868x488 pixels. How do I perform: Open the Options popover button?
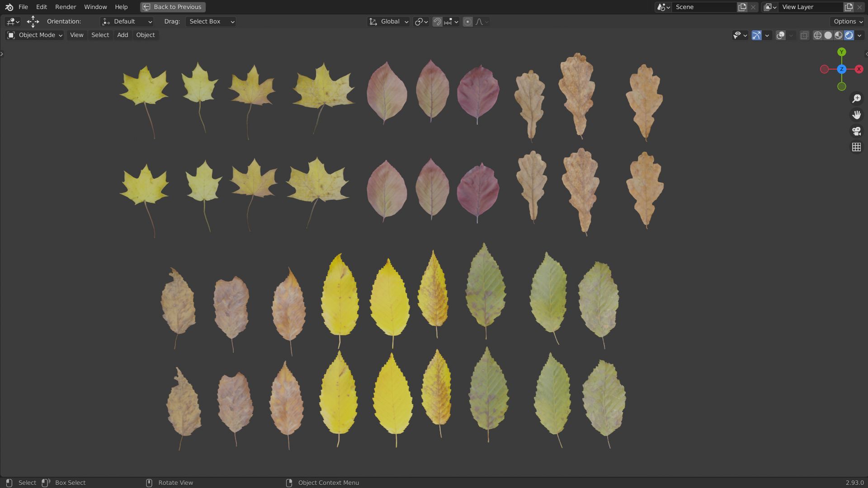(x=847, y=22)
